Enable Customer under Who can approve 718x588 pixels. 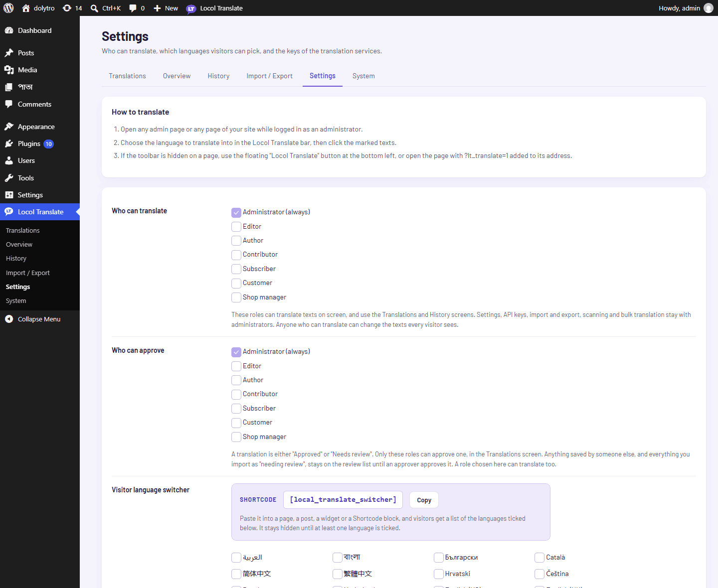point(236,423)
